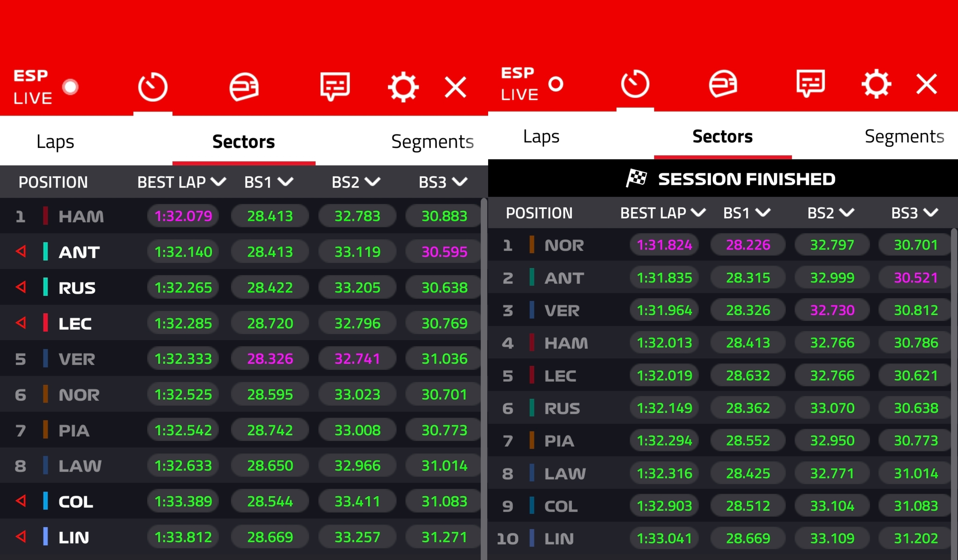Sort by BS1 chevron in left panel
Screen dimensions: 958x560
(x=286, y=182)
